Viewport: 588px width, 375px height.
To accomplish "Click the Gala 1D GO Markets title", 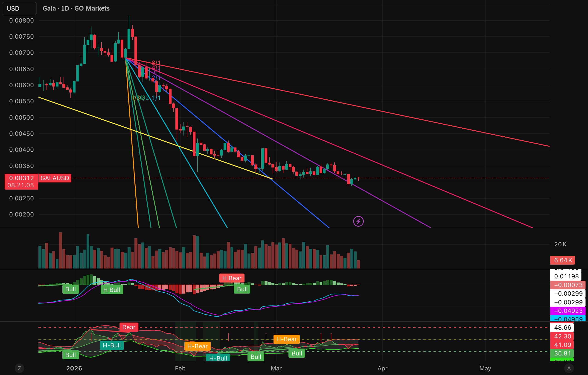I will click(x=76, y=9).
